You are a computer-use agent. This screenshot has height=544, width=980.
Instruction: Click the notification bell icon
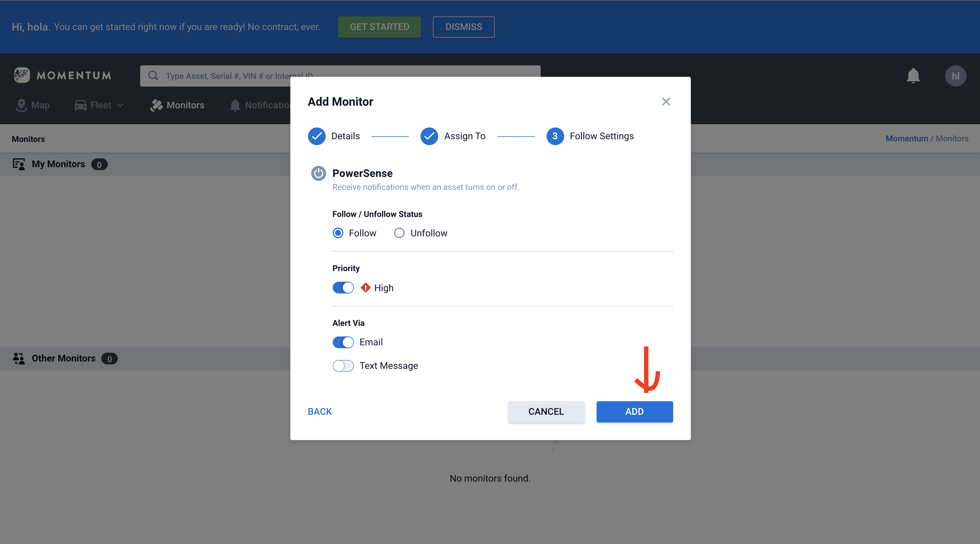(913, 76)
